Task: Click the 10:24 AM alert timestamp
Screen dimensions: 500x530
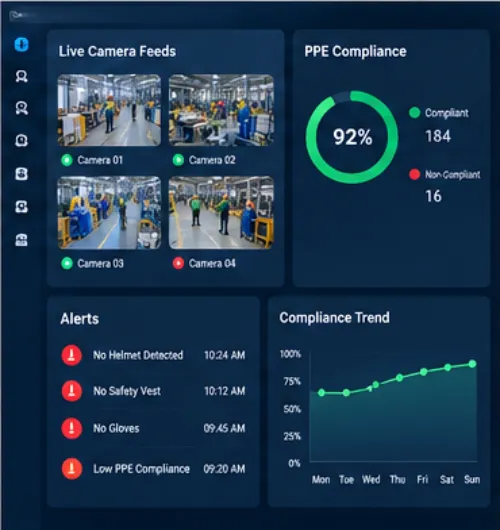Action: tap(224, 355)
